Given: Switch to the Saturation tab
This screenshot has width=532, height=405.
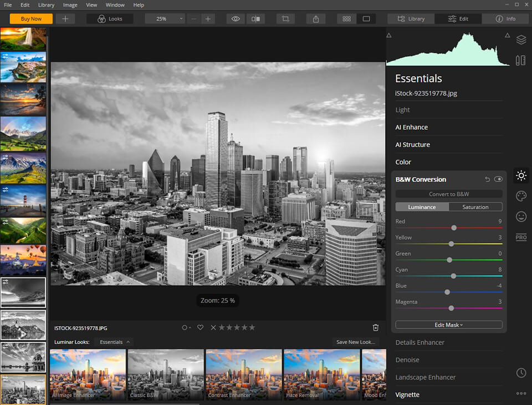Looking at the screenshot, I should tap(475, 207).
